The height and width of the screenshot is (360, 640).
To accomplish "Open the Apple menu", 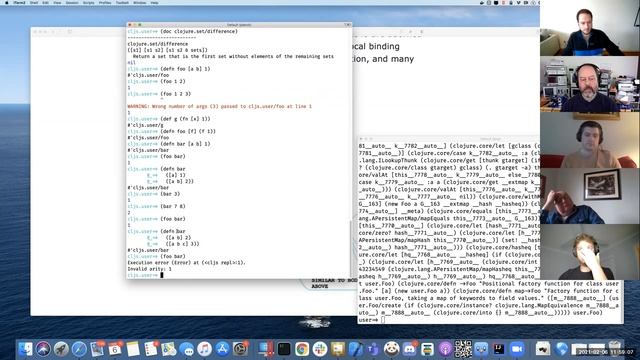I will point(7,2).
